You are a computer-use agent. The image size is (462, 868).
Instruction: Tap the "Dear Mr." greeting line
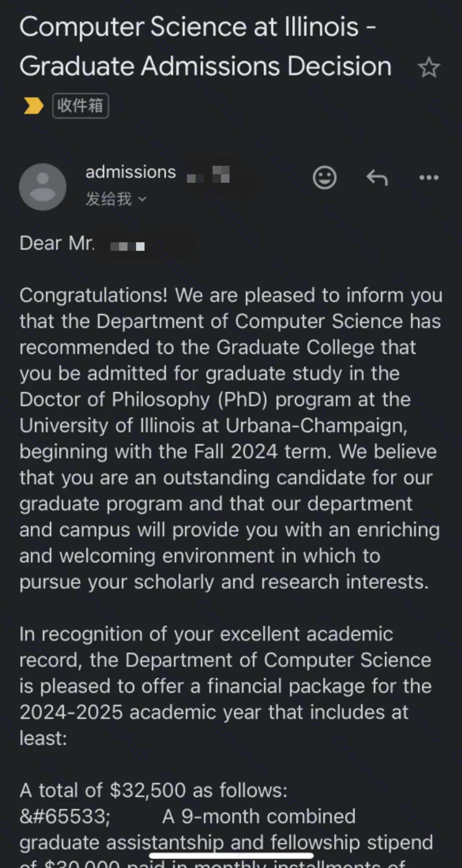tap(57, 243)
